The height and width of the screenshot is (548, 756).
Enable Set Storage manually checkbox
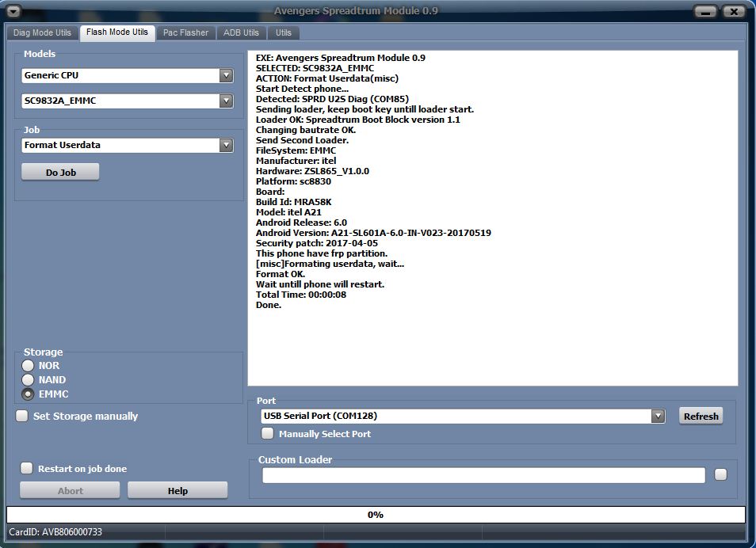[21, 416]
